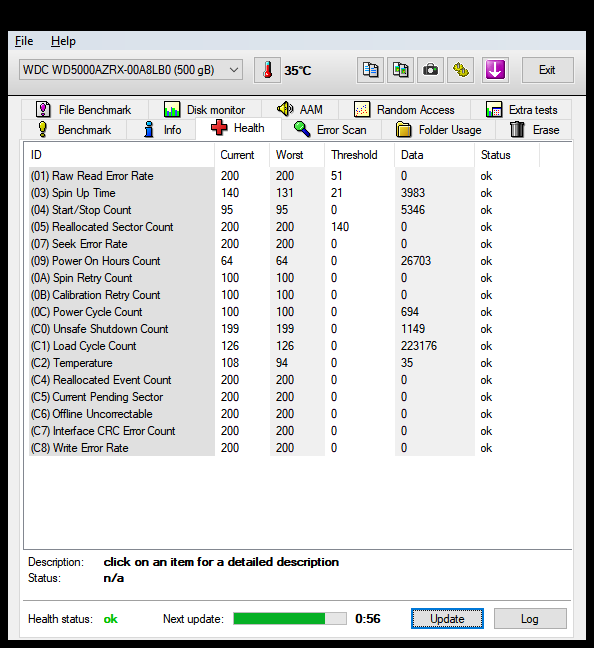Viewport: 594px width, 648px height.
Task: Copy info to clipboard icon button
Action: pyautogui.click(x=370, y=70)
